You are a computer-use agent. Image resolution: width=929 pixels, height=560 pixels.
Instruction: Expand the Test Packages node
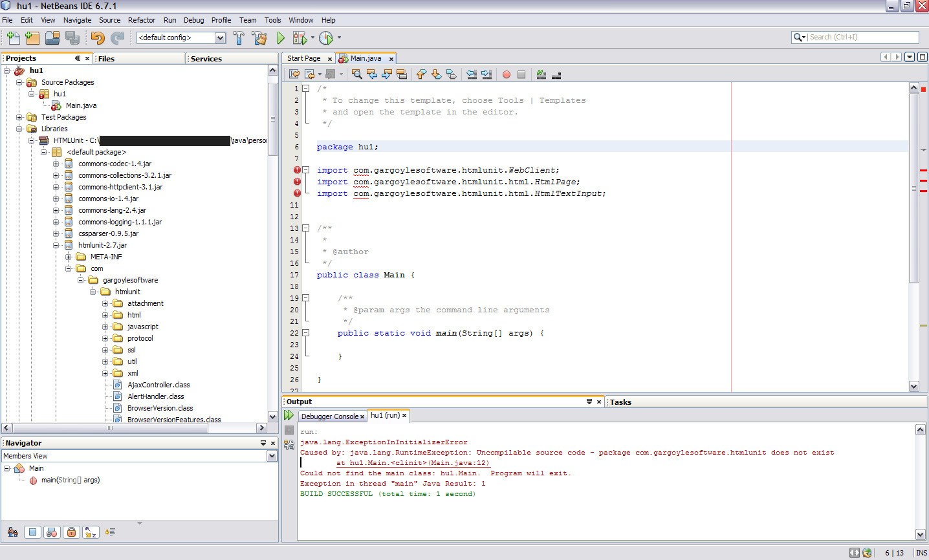pyautogui.click(x=19, y=117)
